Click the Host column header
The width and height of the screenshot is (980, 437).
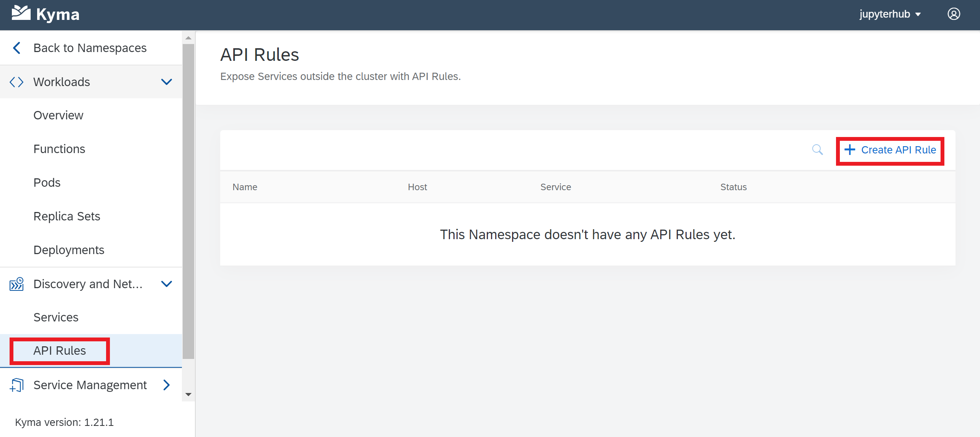[x=417, y=187]
